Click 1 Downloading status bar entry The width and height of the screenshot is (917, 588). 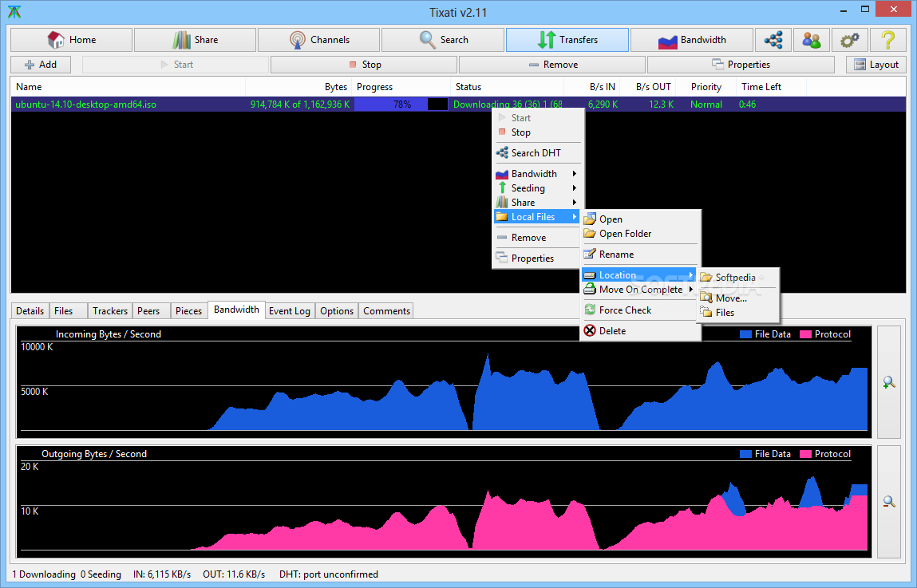point(44,574)
